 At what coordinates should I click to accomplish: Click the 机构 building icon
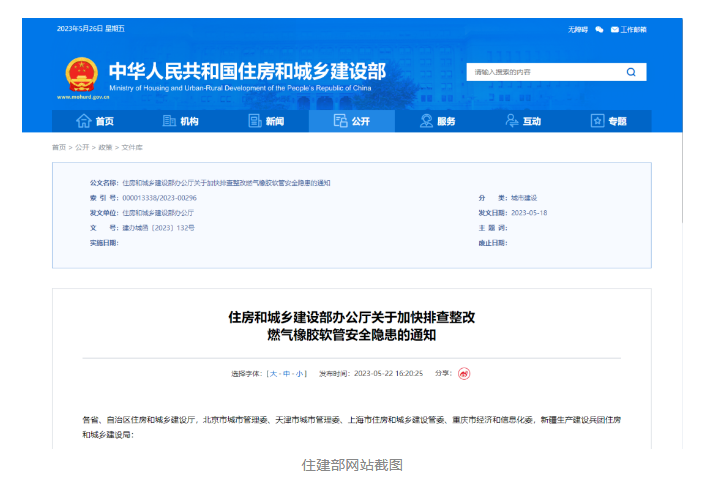pyautogui.click(x=169, y=121)
